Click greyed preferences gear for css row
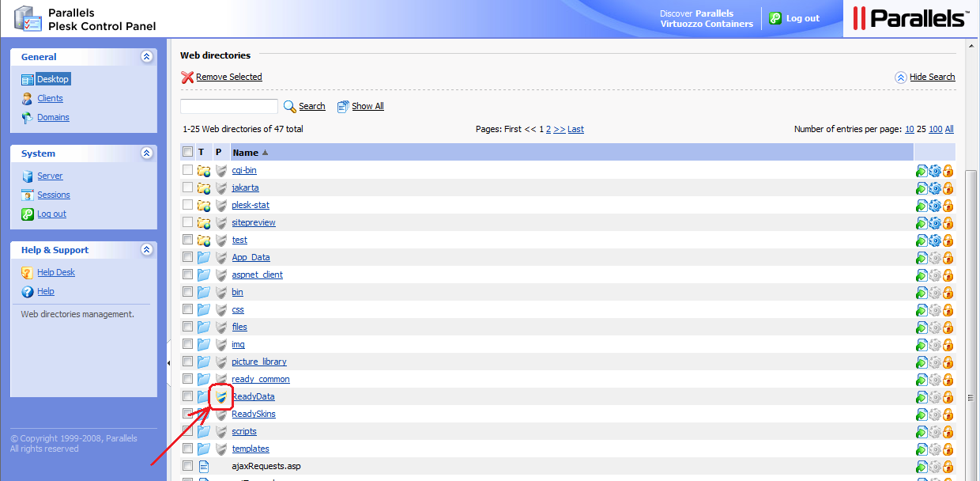 (935, 309)
